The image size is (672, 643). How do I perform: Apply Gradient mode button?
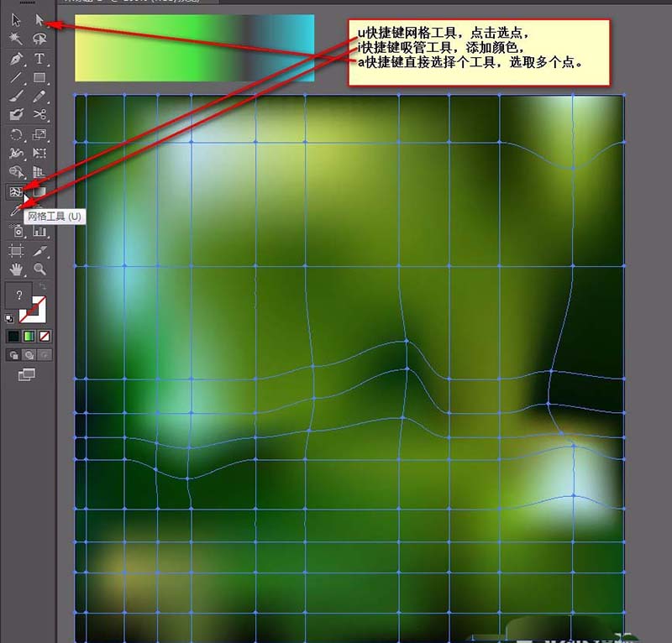pos(29,337)
